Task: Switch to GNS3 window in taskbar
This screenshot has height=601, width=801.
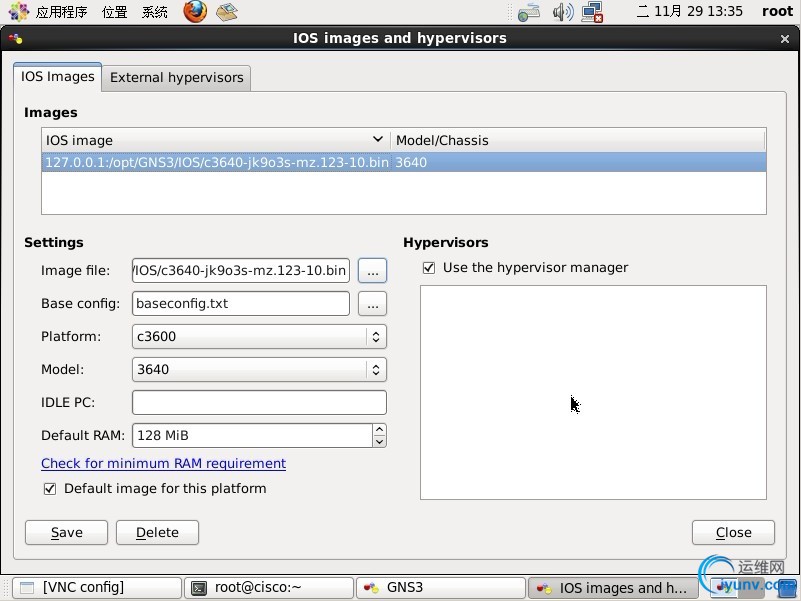Action: (441, 588)
